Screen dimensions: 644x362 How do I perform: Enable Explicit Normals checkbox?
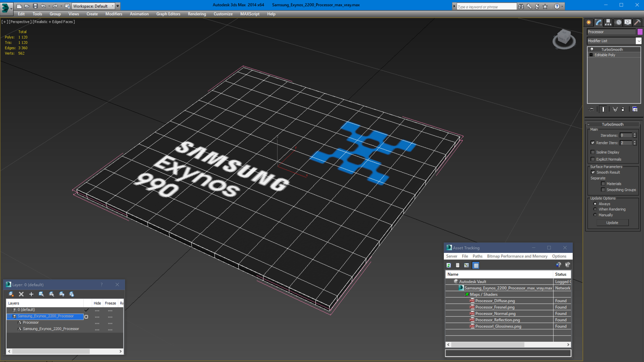point(593,159)
